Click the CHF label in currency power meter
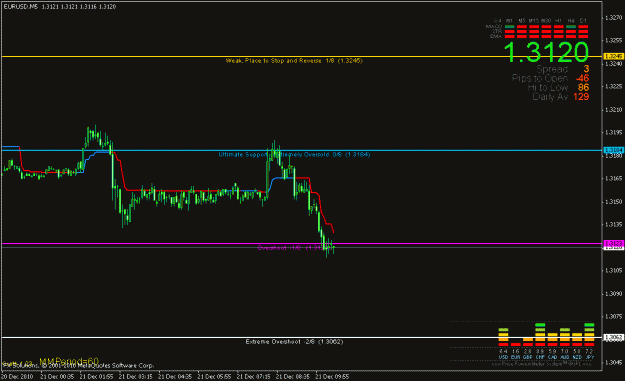Screen dimensions: 625x381 point(540,357)
